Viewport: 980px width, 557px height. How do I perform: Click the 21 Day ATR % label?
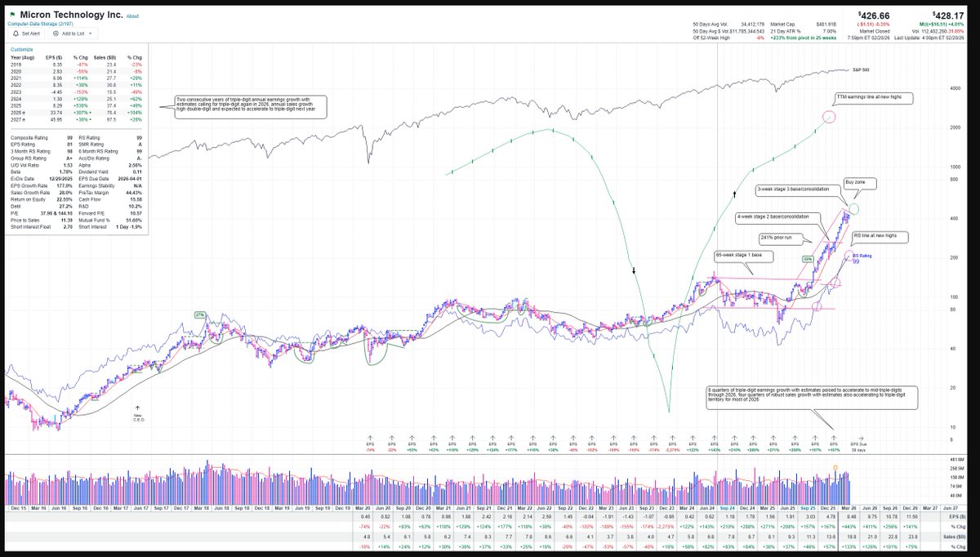point(786,31)
